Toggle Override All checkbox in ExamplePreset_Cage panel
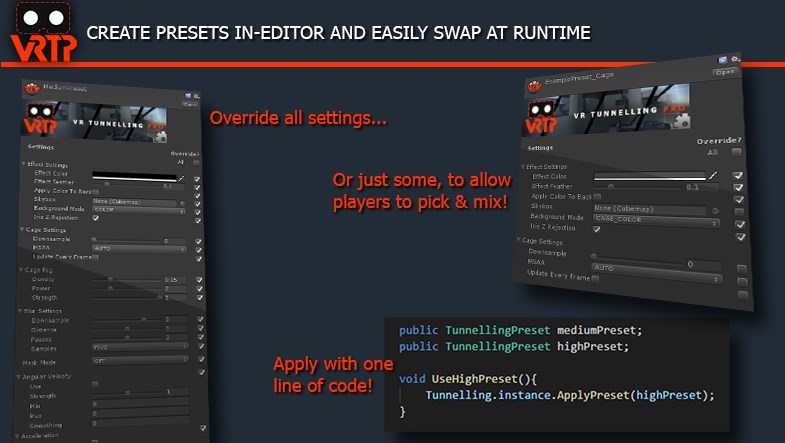 pyautogui.click(x=736, y=152)
